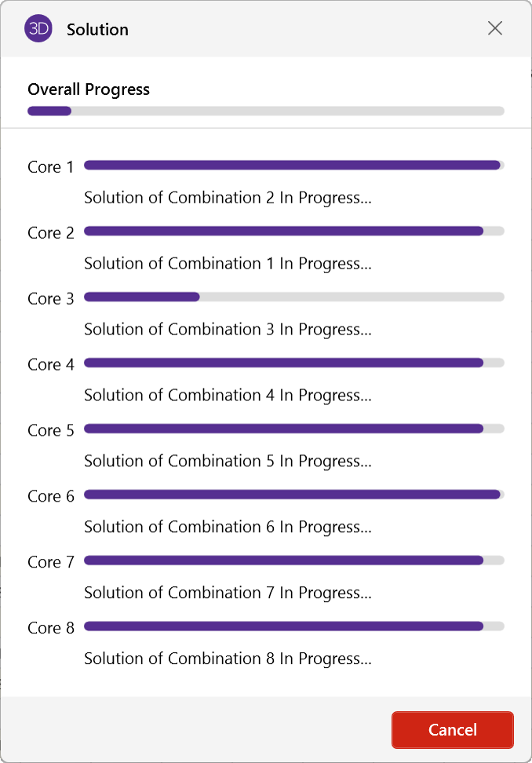Image resolution: width=532 pixels, height=763 pixels.
Task: Click the purple 3D app icon
Action: click(x=38, y=29)
